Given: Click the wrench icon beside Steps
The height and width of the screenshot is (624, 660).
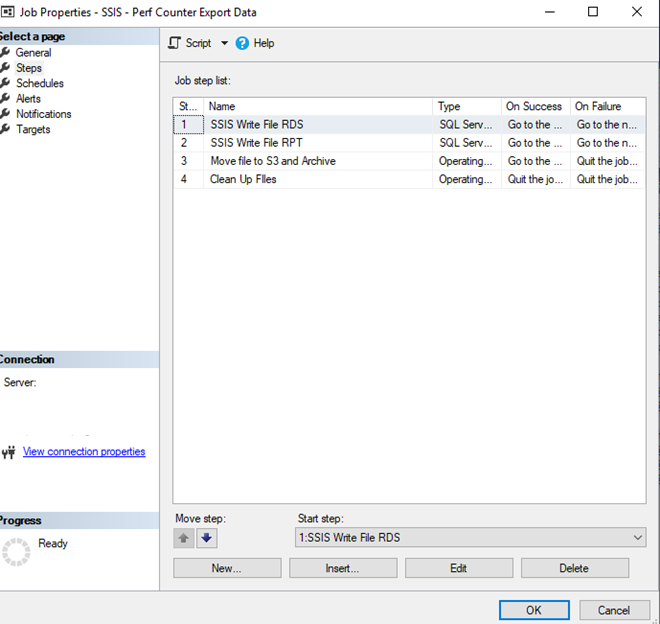Looking at the screenshot, I should coord(5,67).
